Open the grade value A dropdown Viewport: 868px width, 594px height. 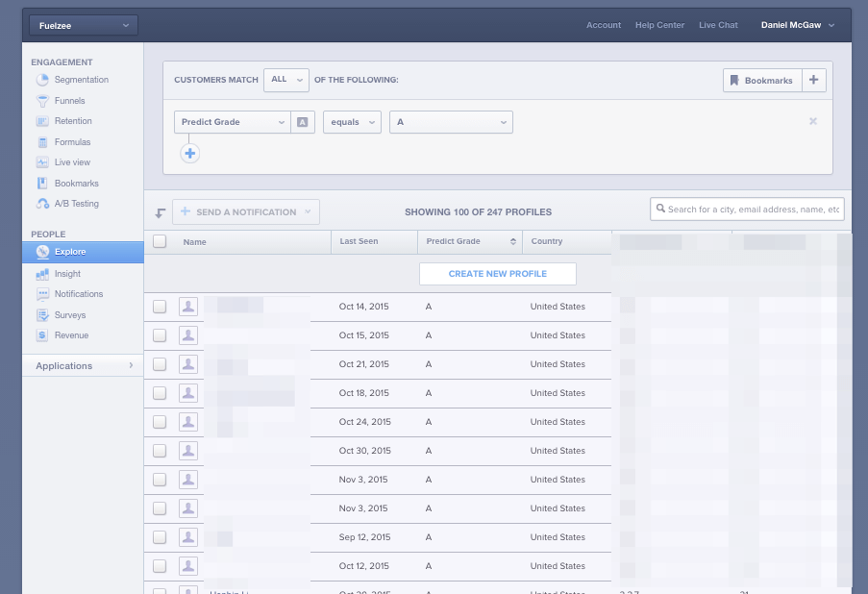pyautogui.click(x=451, y=122)
